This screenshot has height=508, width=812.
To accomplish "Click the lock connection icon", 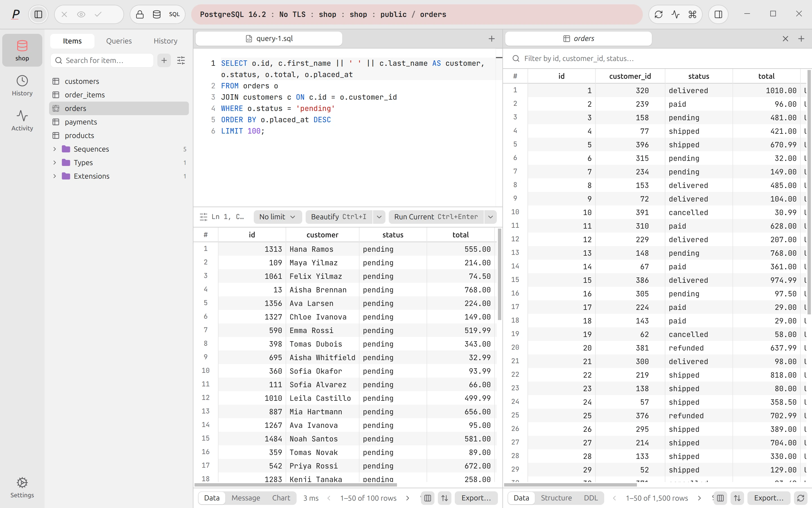I will point(140,14).
